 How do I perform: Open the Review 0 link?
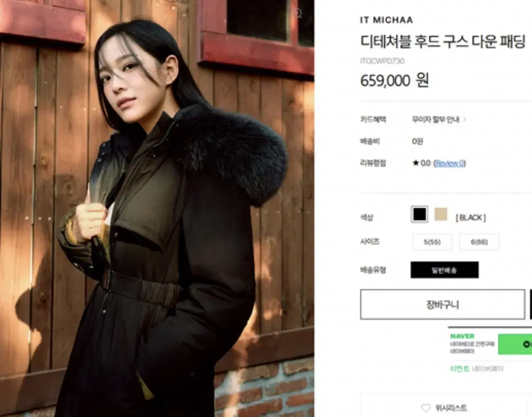pyautogui.click(x=449, y=163)
